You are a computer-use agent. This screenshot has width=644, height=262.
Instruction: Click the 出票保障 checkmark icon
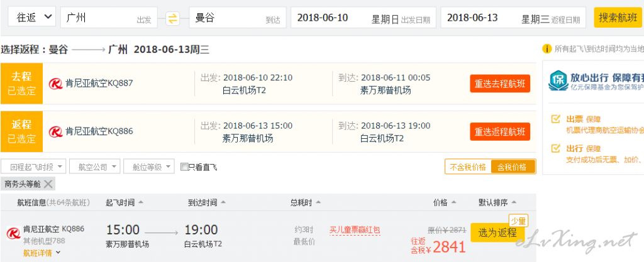point(556,119)
